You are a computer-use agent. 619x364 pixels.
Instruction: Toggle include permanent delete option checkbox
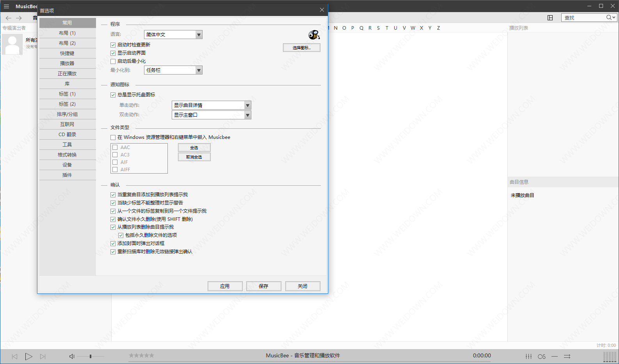pos(121,235)
